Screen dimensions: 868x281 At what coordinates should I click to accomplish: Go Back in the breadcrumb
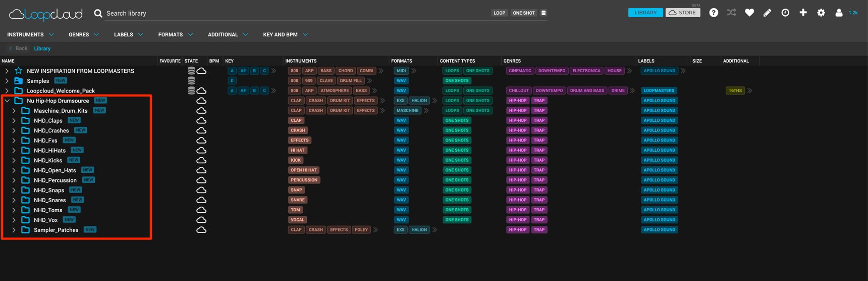(x=18, y=49)
